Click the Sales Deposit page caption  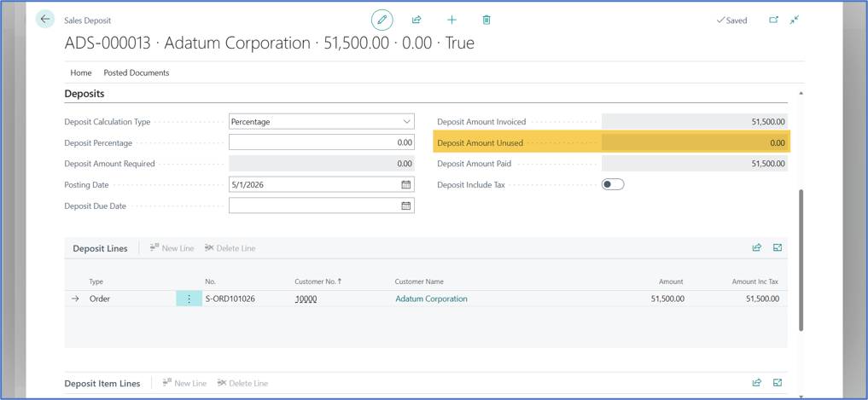[x=87, y=20]
